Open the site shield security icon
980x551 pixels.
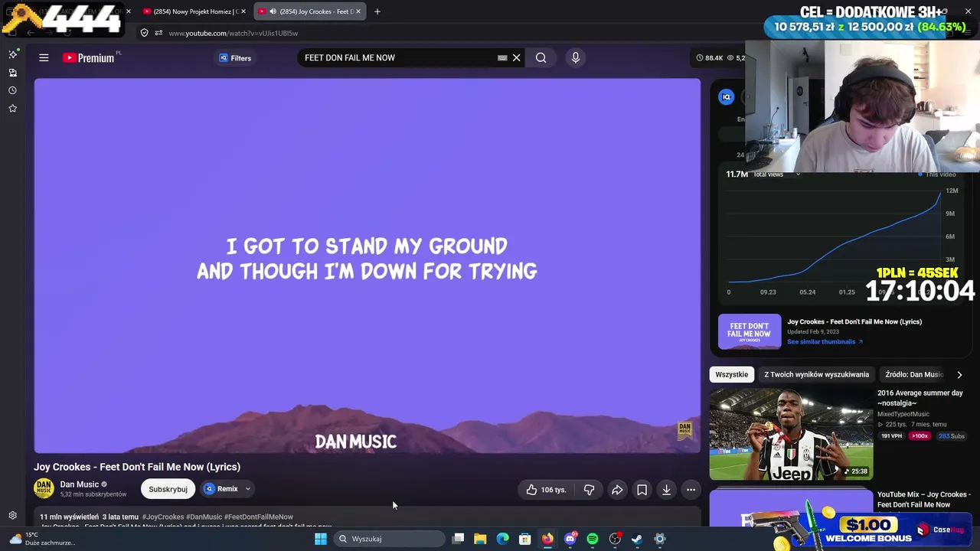[144, 33]
